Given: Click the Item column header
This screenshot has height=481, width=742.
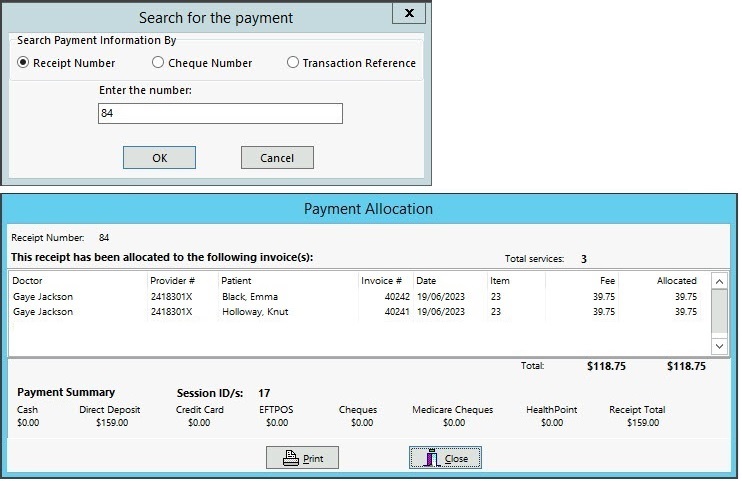Looking at the screenshot, I should click(x=500, y=281).
